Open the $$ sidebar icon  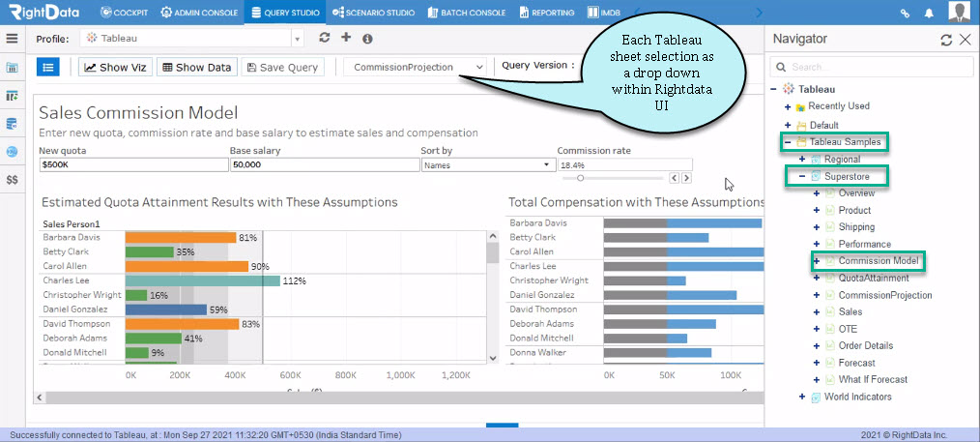(x=12, y=180)
